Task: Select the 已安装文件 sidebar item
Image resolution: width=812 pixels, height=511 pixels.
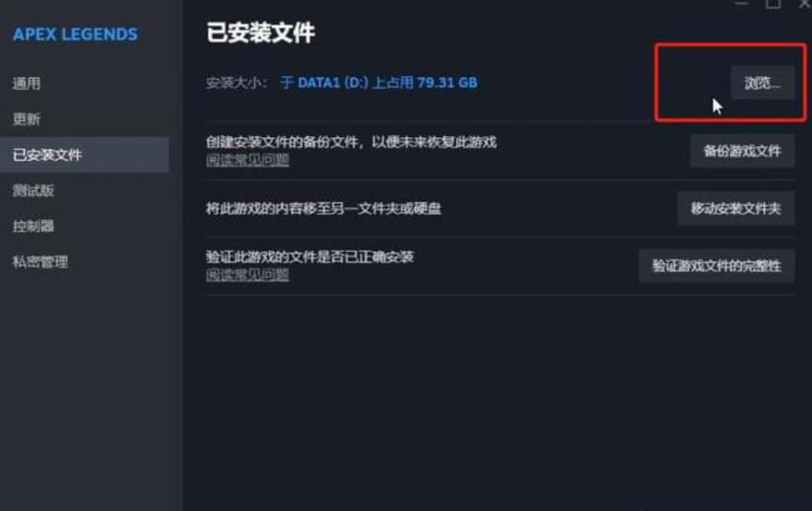Action: tap(84, 154)
